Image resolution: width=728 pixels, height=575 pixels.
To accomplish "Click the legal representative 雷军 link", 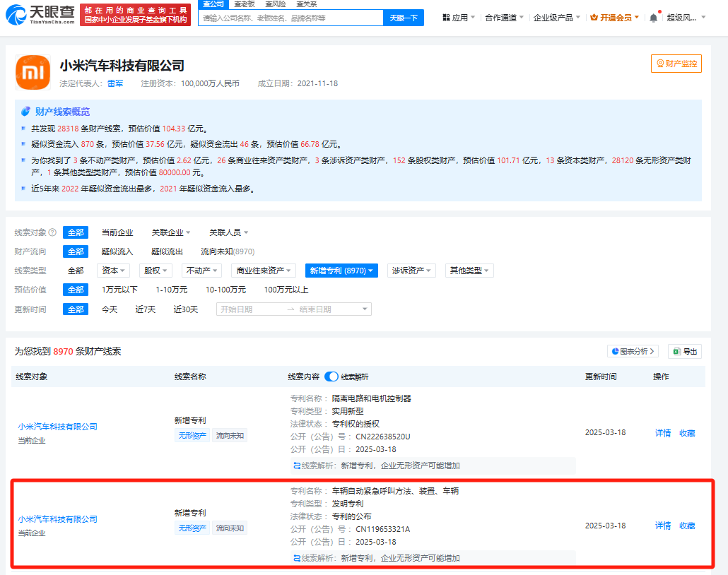I will tap(115, 83).
